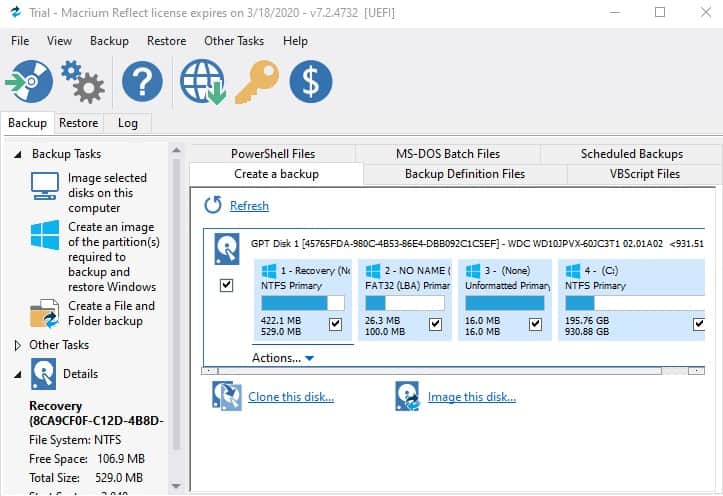The width and height of the screenshot is (723, 496).
Task: Click the circular refresh arrow icon
Action: click(213, 205)
